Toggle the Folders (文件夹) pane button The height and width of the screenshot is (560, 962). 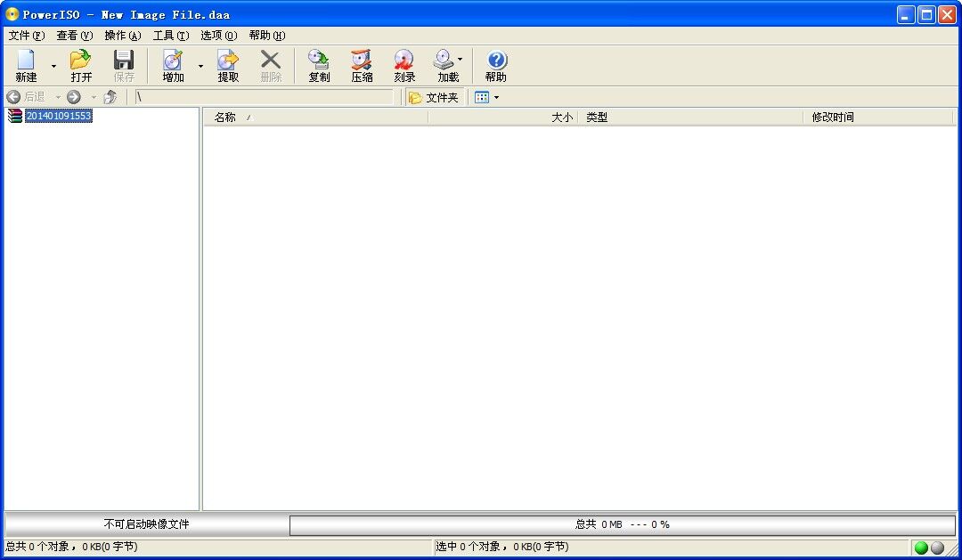tap(435, 97)
